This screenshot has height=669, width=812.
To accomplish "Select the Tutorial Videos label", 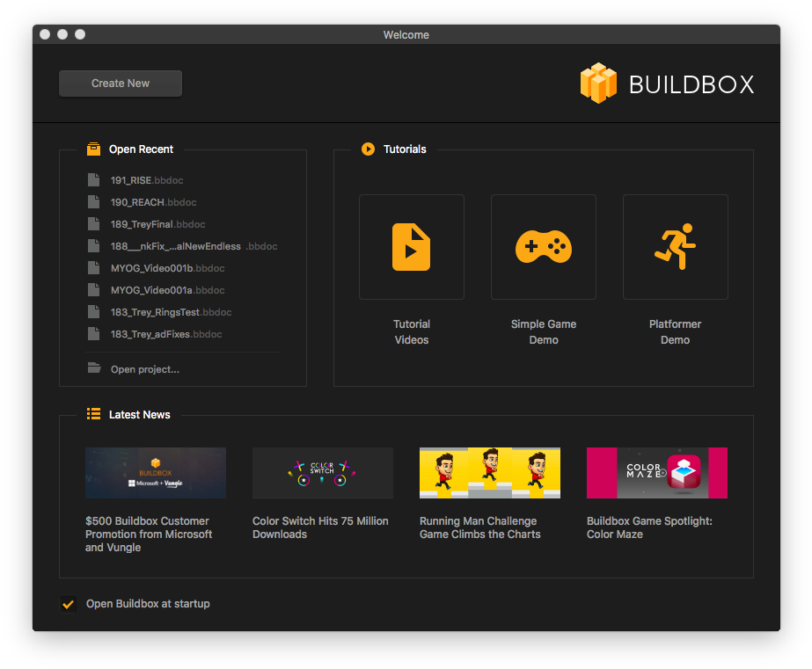I will tap(412, 331).
